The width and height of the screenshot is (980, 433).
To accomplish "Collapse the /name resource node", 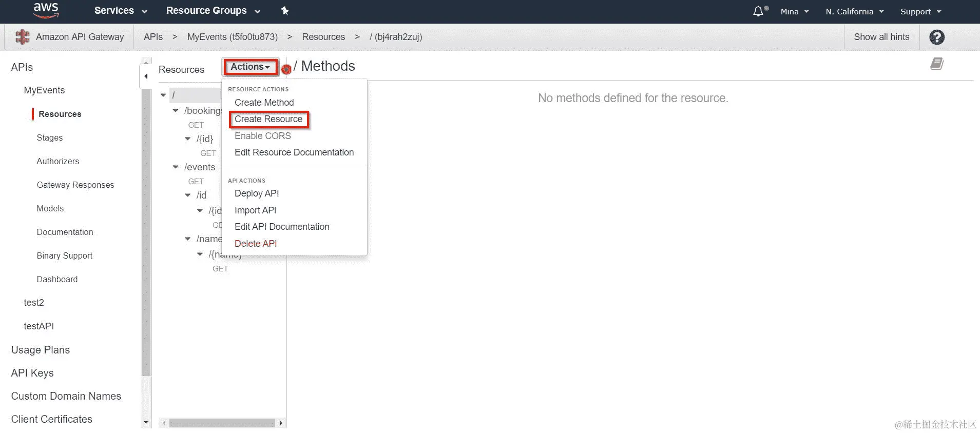I will [188, 239].
